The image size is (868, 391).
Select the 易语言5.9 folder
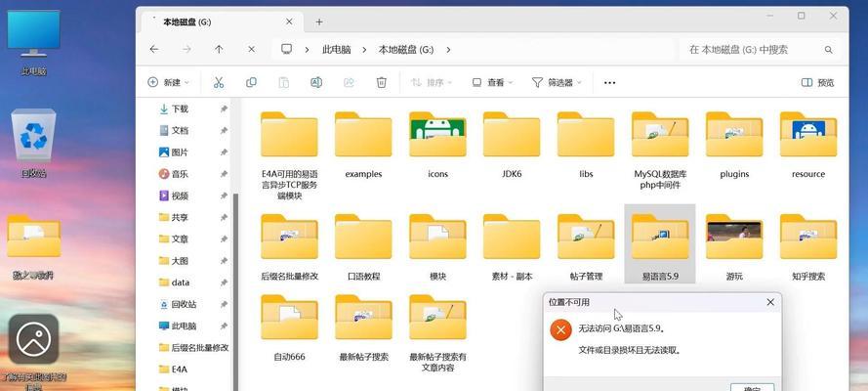pyautogui.click(x=660, y=244)
